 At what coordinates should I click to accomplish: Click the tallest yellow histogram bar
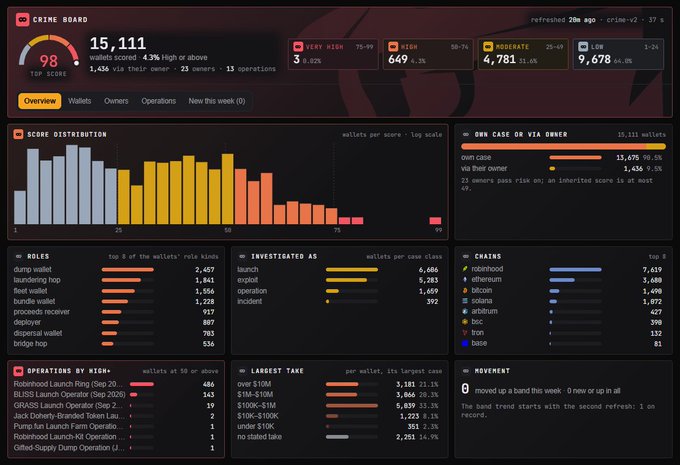(228, 189)
